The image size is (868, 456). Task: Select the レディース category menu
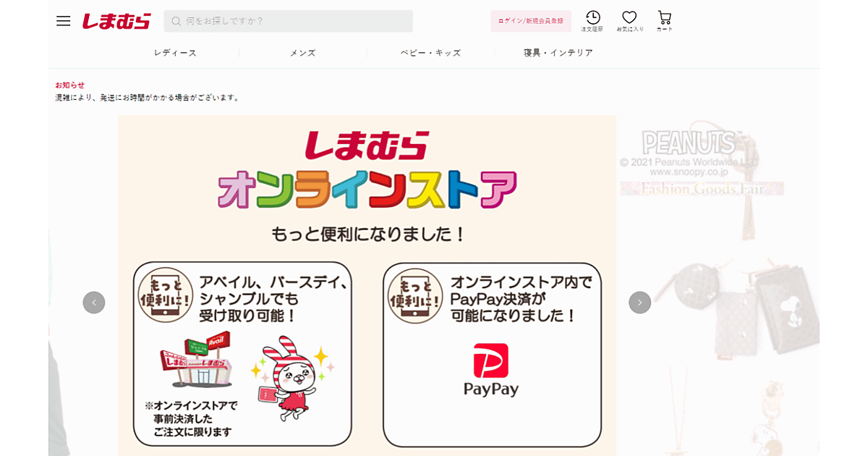pos(175,53)
